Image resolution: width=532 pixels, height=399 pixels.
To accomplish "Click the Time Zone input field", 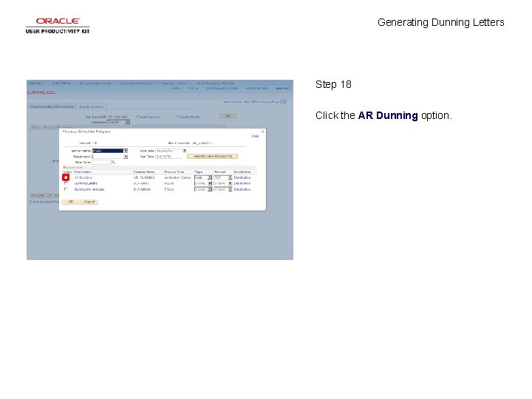I will (x=101, y=162).
